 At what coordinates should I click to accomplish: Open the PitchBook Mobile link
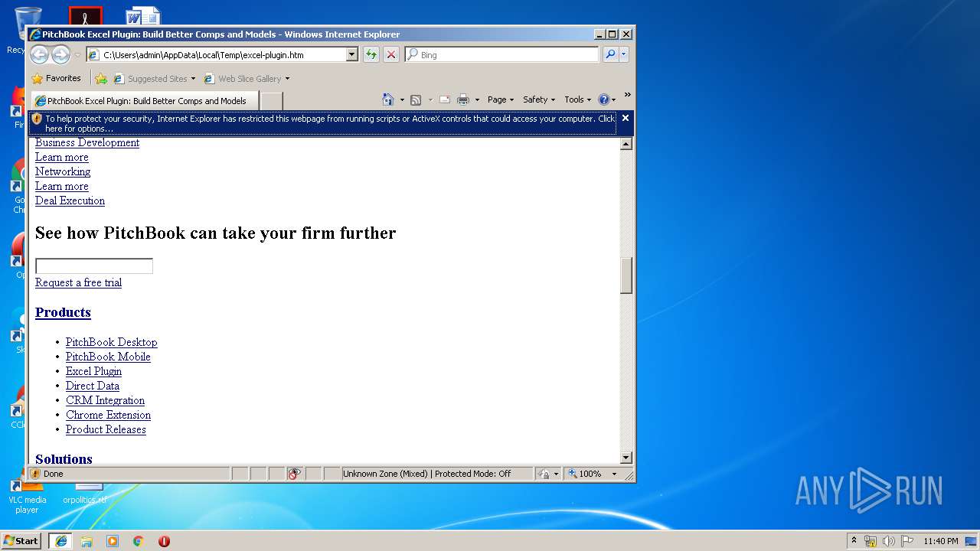(108, 357)
